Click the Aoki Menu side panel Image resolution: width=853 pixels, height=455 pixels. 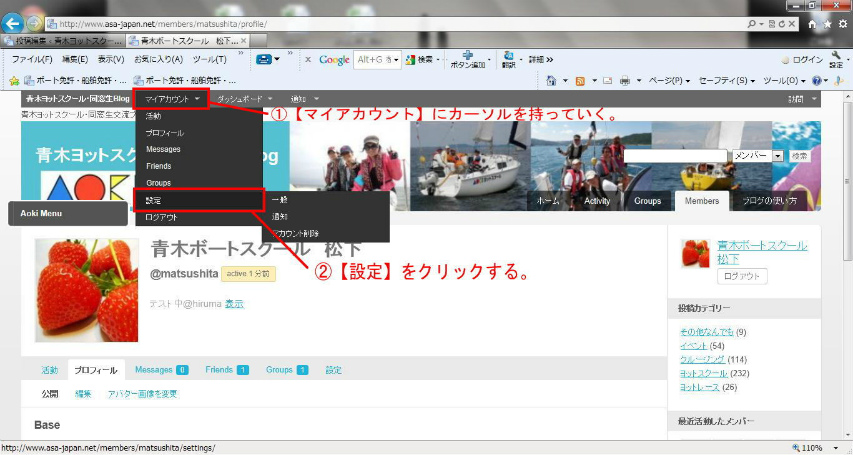point(68,213)
